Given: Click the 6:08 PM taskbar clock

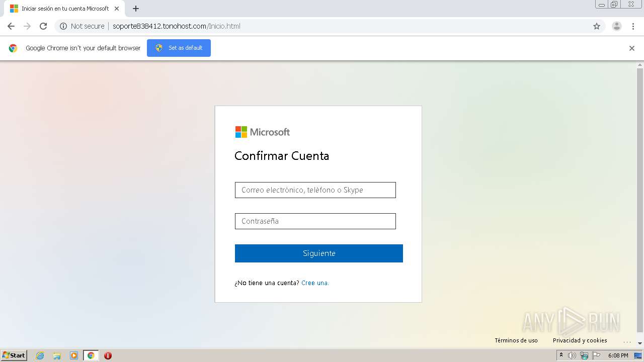Looking at the screenshot, I should pos(618,355).
